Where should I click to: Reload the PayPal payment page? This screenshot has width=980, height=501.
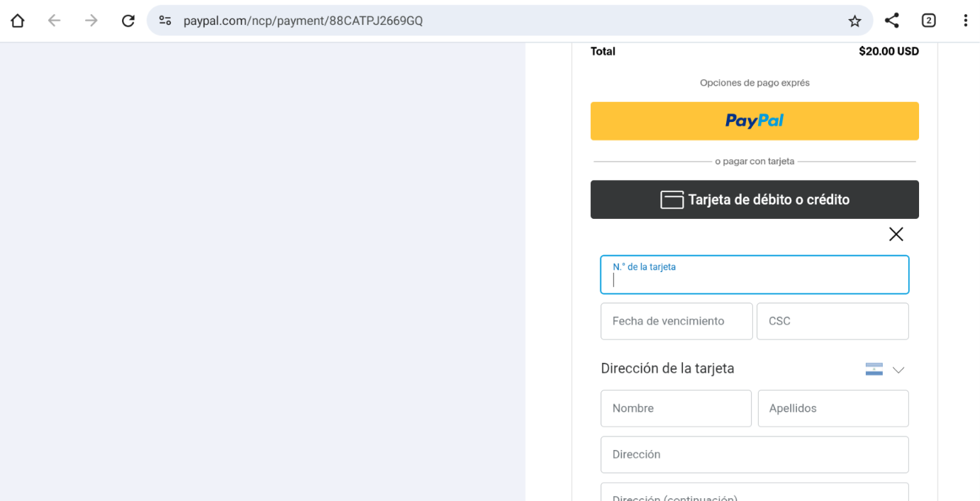[x=128, y=21]
